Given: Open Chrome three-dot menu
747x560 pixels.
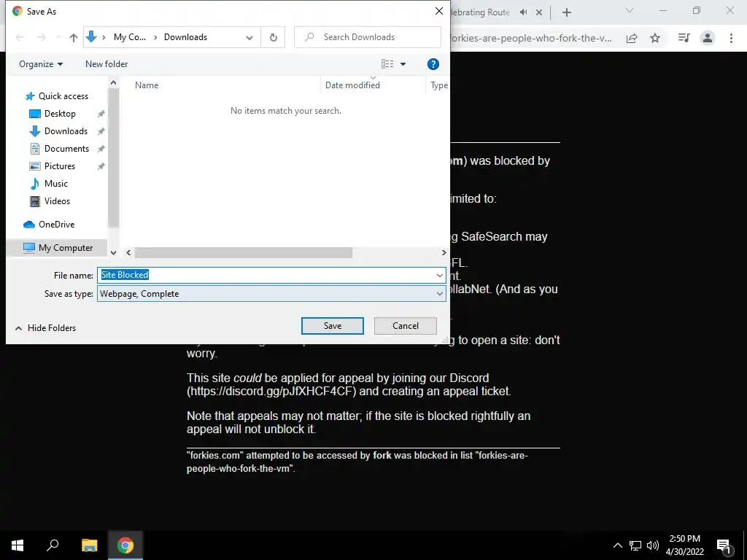Looking at the screenshot, I should pyautogui.click(x=731, y=38).
